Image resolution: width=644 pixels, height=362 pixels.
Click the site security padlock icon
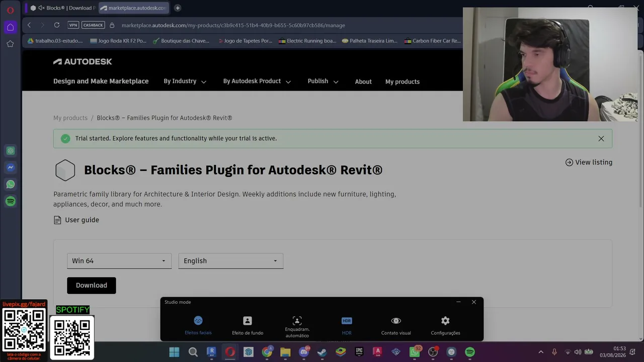tap(112, 25)
